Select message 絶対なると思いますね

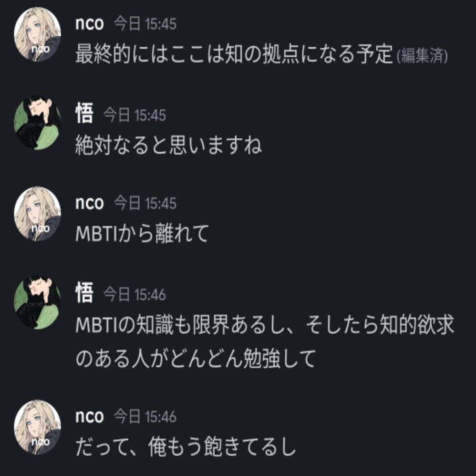(168, 145)
